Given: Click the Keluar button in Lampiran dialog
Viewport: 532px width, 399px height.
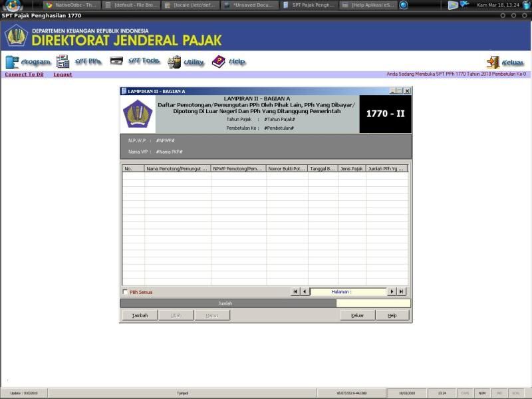Looking at the screenshot, I should point(358,315).
